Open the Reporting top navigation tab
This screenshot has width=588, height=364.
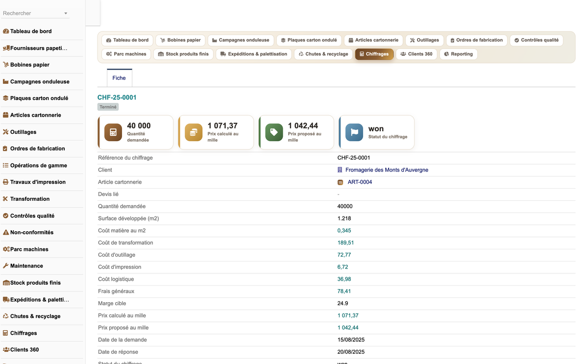coord(459,54)
